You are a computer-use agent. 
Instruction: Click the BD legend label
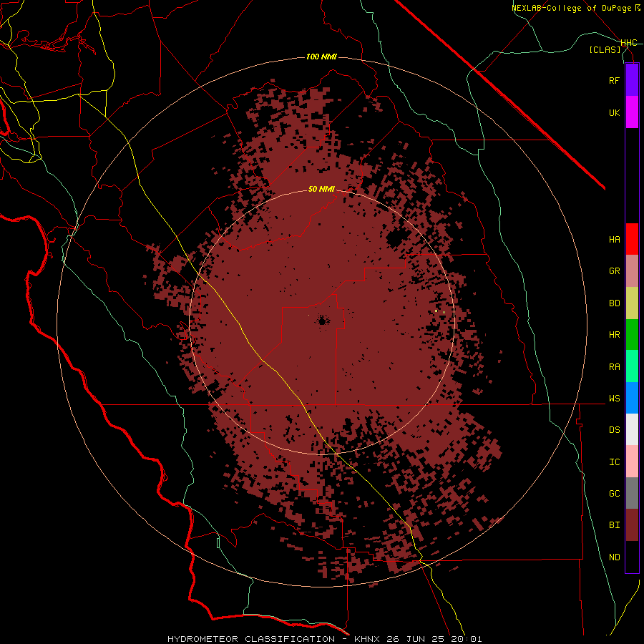[x=615, y=303]
